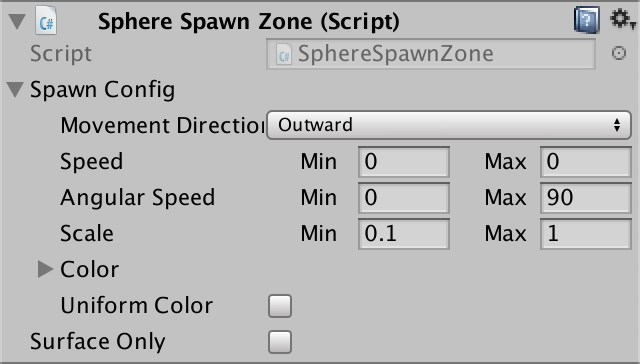Image resolution: width=640 pixels, height=364 pixels.
Task: Click the Angular Speed label
Action: [x=138, y=198]
